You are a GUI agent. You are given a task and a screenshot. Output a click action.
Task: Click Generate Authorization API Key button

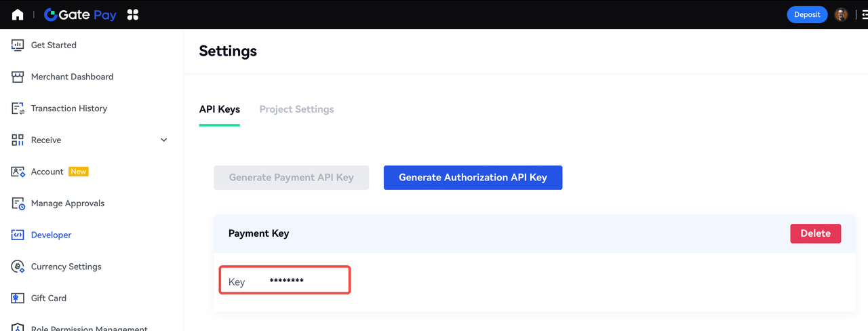(473, 178)
